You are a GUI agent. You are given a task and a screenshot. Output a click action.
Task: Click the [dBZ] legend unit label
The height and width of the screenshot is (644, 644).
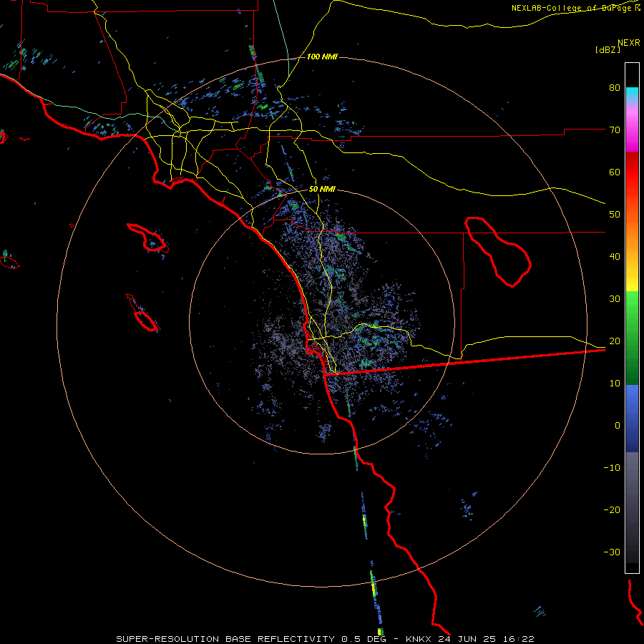[608, 49]
